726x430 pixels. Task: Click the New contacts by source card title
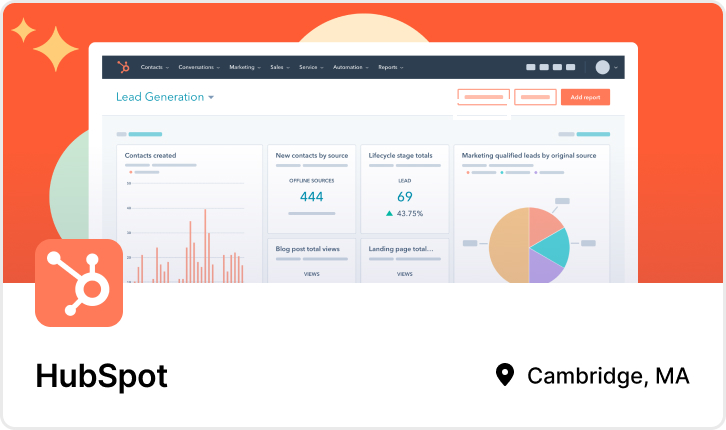[312, 156]
